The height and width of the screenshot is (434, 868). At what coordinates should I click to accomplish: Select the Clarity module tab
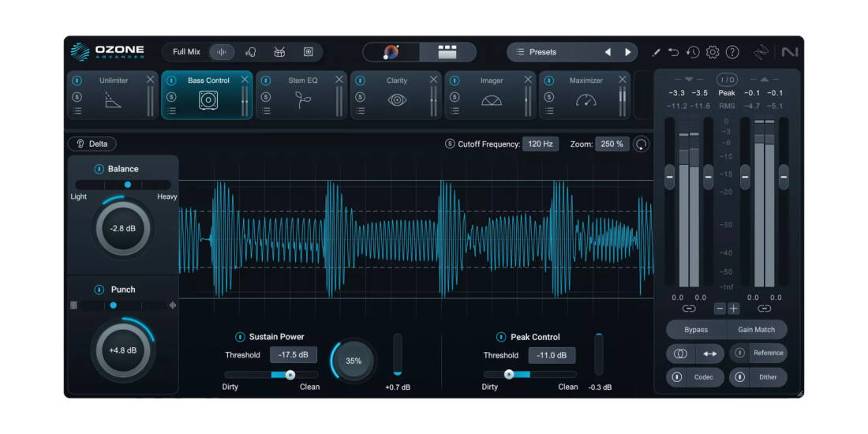pos(396,95)
